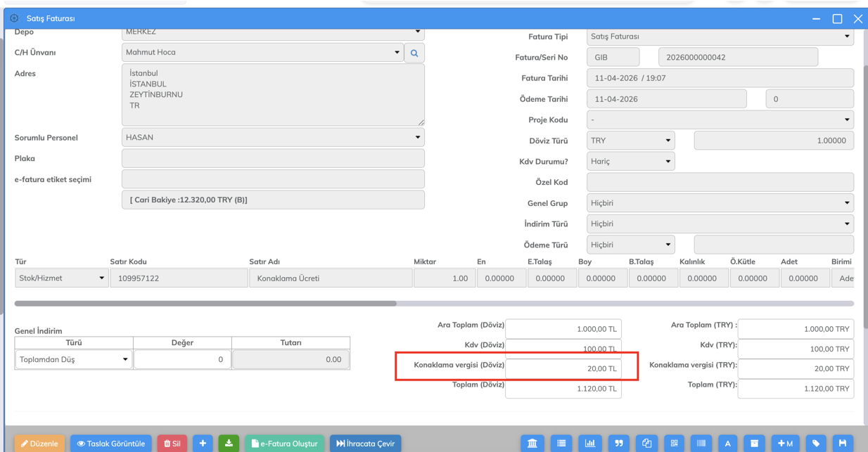This screenshot has width=868, height=452.
Task: Click the bar chart icon button
Action: point(589,444)
